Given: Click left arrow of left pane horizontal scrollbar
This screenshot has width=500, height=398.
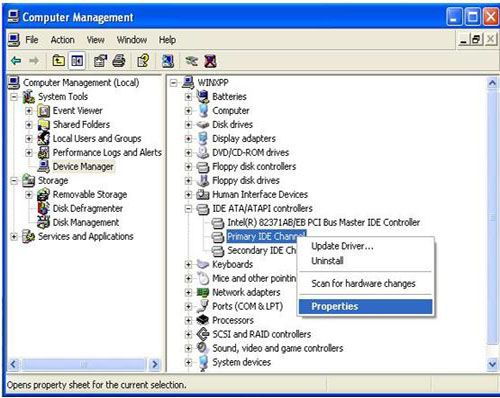Looking at the screenshot, I should click(13, 364).
